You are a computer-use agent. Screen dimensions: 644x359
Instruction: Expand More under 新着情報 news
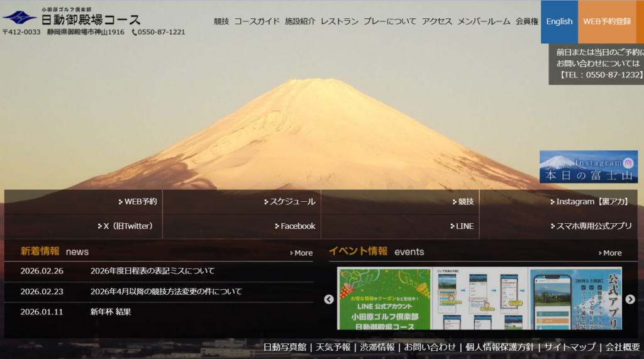click(302, 253)
